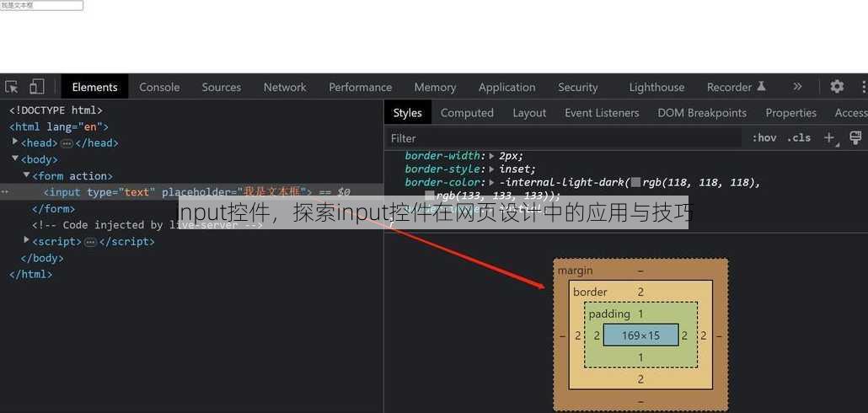Click the page text input with placeholder
Viewport: 868px width, 413px height.
[41, 5]
